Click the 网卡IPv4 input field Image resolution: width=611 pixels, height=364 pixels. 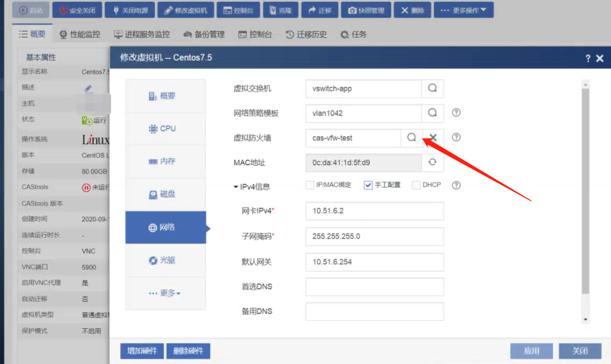[375, 211]
